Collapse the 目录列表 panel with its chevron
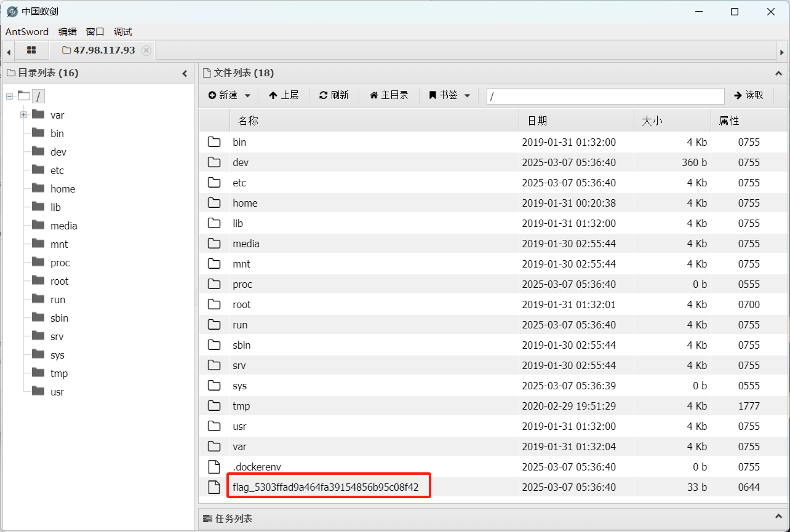Viewport: 790px width, 532px height. [x=185, y=73]
